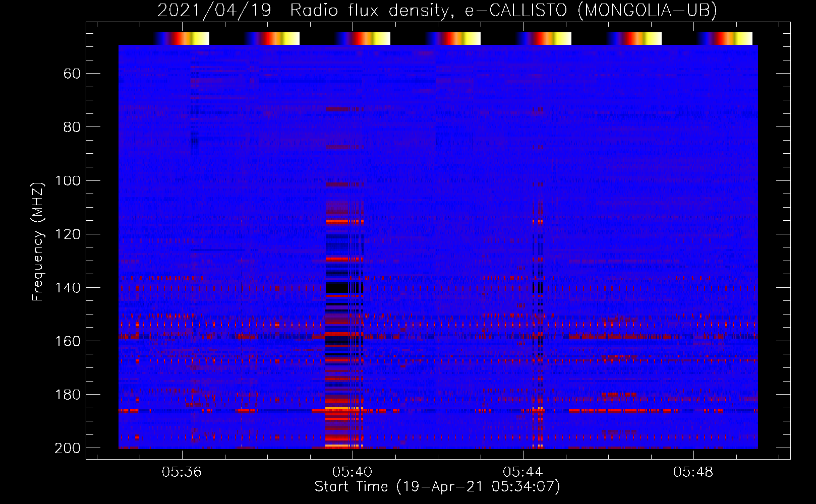Click the 05:44 time tick label
This screenshot has height=504, width=816.
coord(522,472)
